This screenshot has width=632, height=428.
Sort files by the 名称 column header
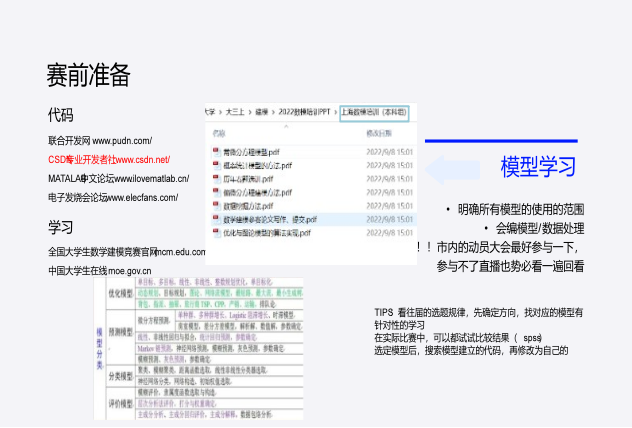tap(219, 132)
